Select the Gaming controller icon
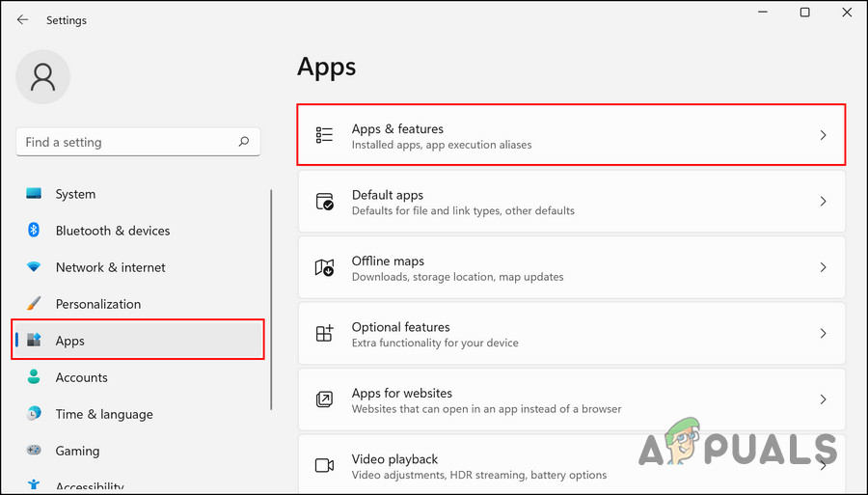Image resolution: width=868 pixels, height=495 pixels. pos(34,450)
